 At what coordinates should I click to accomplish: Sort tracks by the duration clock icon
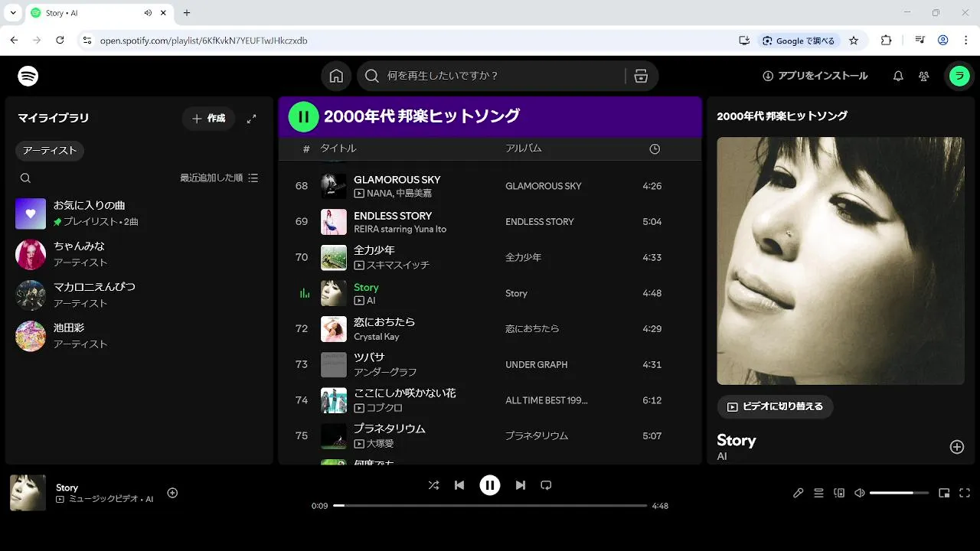(655, 149)
